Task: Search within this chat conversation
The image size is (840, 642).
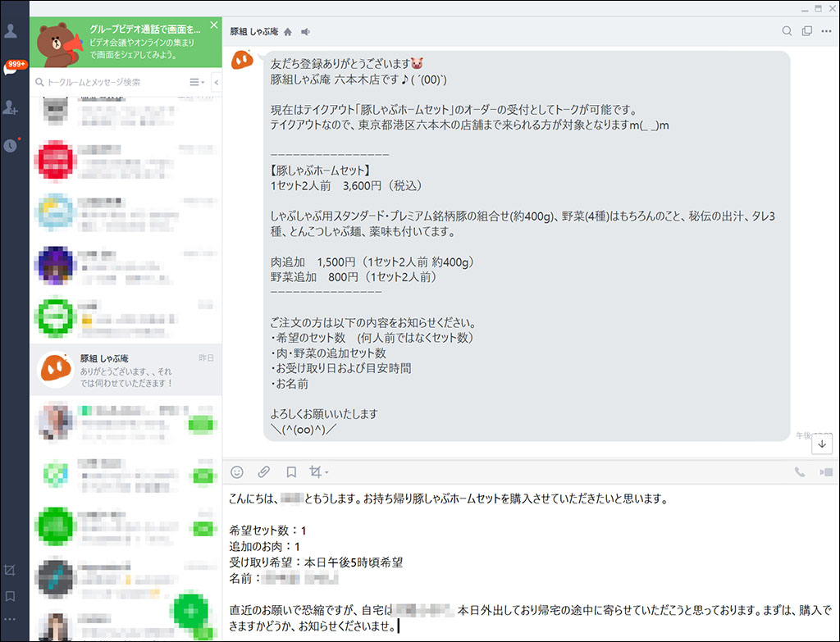Action: [787, 31]
